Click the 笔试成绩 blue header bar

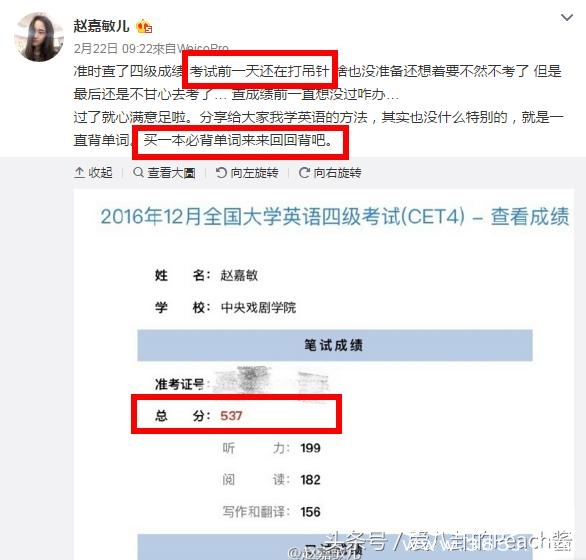[334, 345]
